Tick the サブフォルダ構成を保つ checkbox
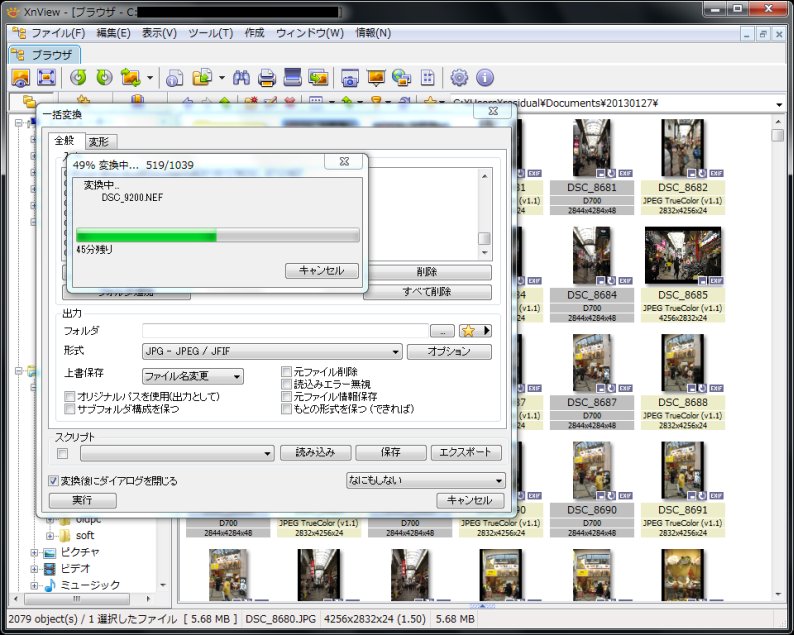The width and height of the screenshot is (794, 635). [69, 409]
